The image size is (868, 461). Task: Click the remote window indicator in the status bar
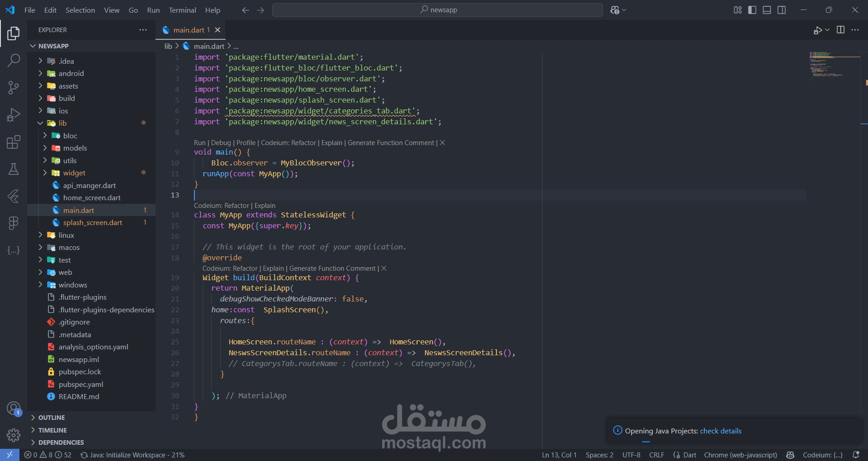[x=9, y=455]
